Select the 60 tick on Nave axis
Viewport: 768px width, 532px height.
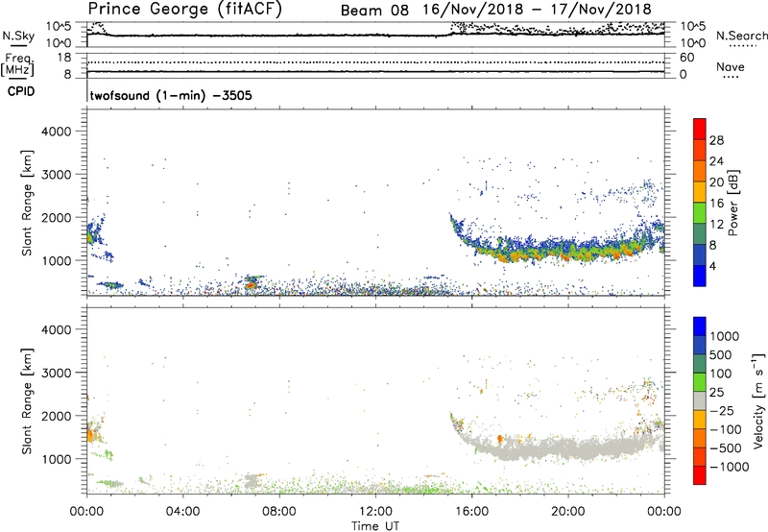point(686,58)
